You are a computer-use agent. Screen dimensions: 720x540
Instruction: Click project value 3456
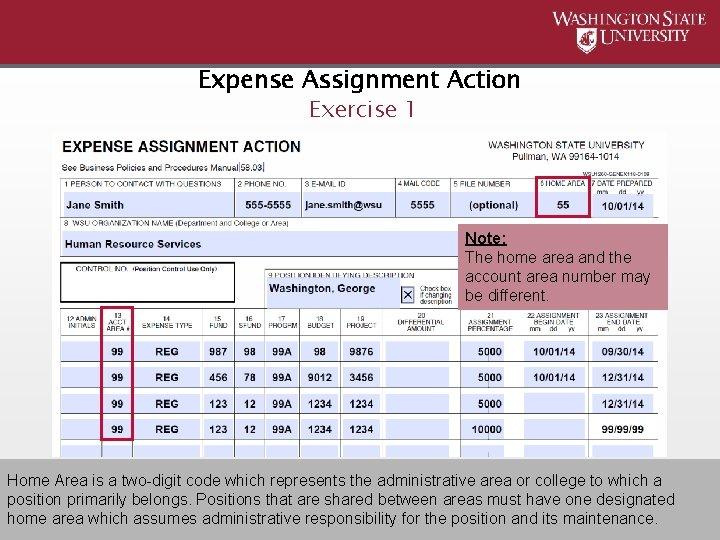coord(361,377)
